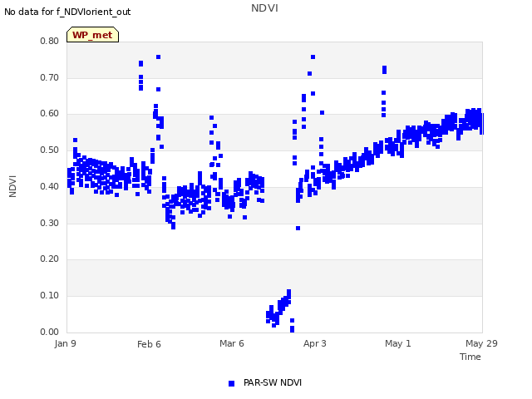Click the Time x-axis label
The image size is (532, 399).
click(470, 357)
